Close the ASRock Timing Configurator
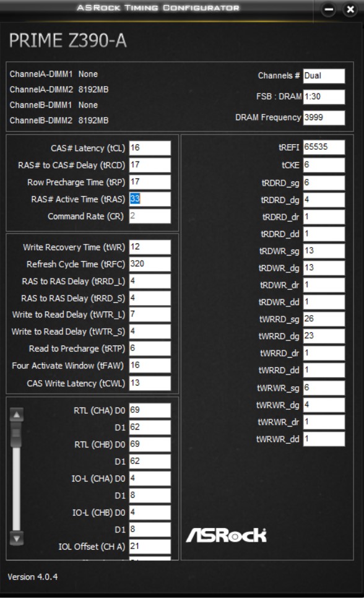364x598 pixels. pyautogui.click(x=350, y=9)
